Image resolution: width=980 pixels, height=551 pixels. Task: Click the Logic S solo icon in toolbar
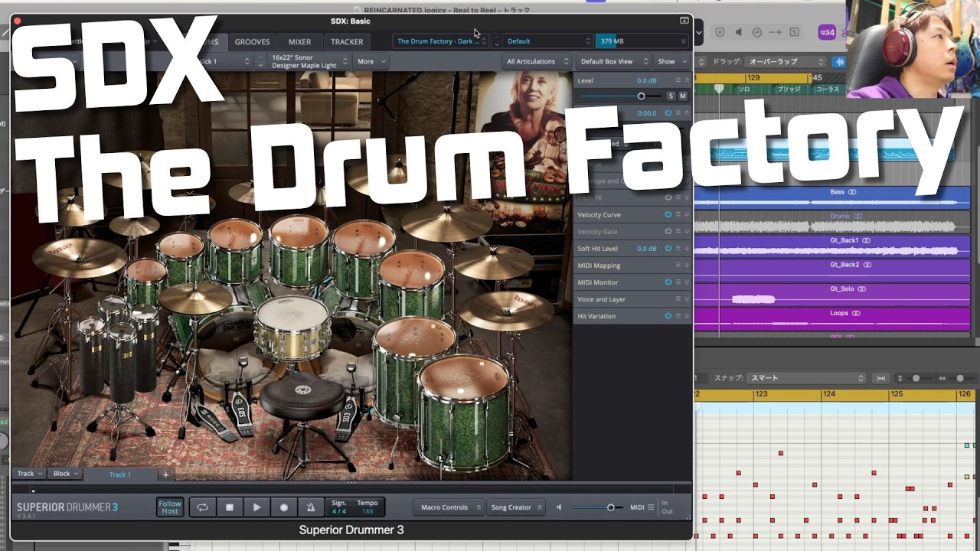pos(794,32)
